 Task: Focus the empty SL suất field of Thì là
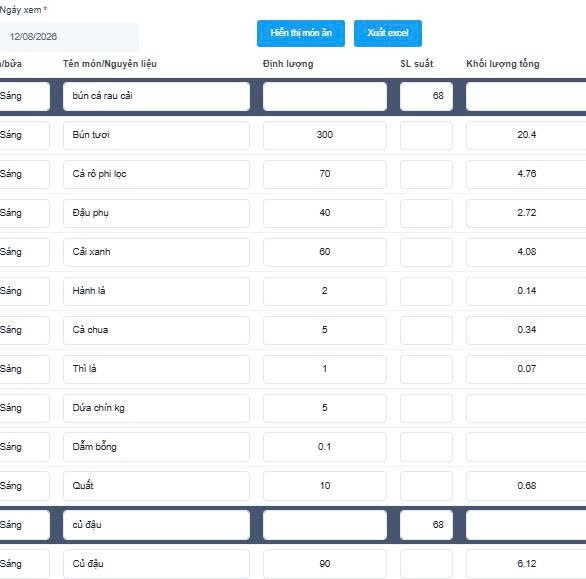[426, 369]
